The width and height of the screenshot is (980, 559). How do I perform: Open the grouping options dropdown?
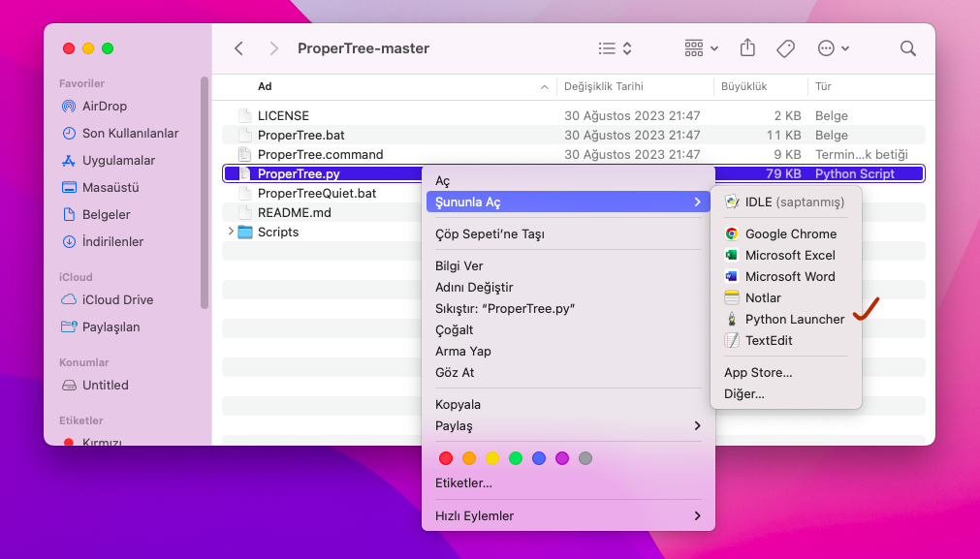coord(702,48)
